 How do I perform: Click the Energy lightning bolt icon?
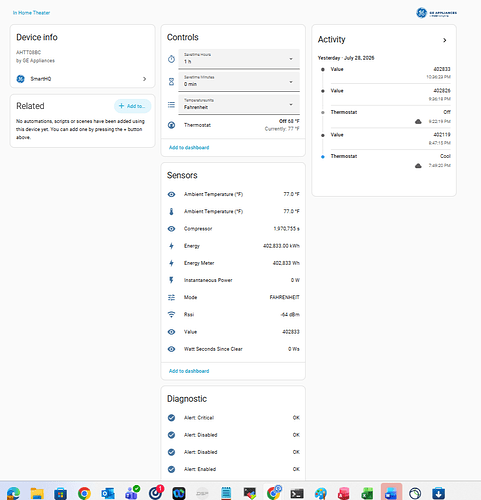171,246
